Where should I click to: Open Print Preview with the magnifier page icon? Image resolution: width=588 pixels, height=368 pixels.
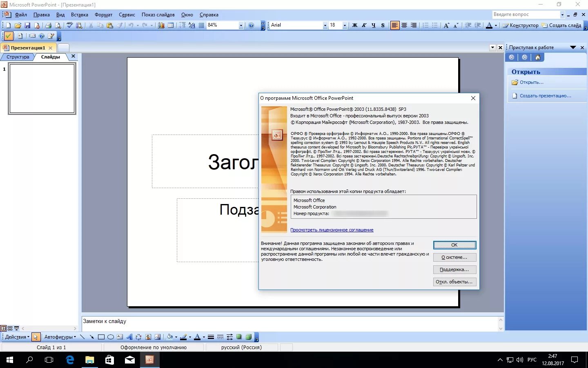pos(58,25)
